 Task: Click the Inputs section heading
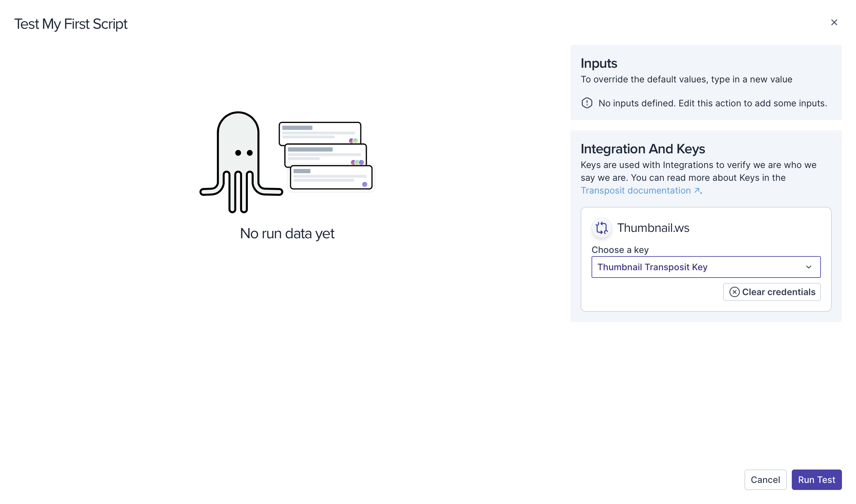pyautogui.click(x=599, y=64)
